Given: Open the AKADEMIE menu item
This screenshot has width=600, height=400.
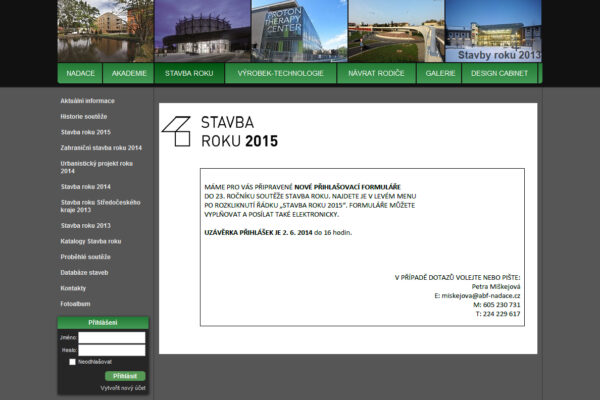Looking at the screenshot, I should coord(130,74).
